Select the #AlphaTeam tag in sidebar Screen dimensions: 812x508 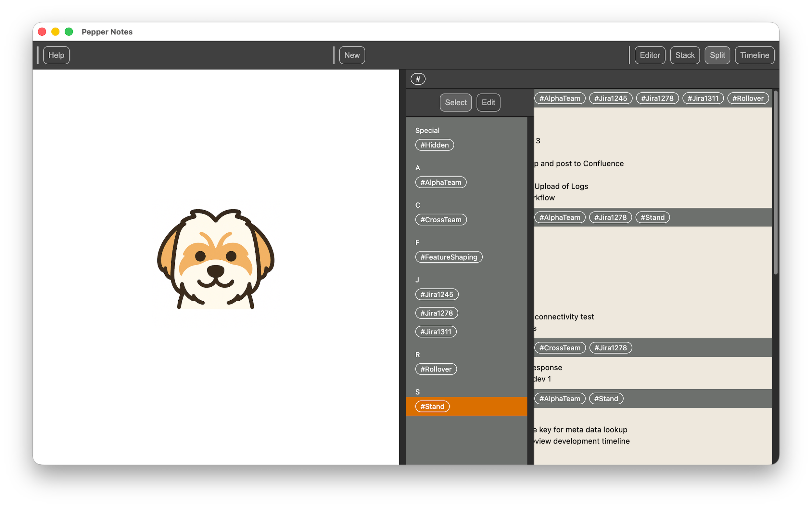440,182
